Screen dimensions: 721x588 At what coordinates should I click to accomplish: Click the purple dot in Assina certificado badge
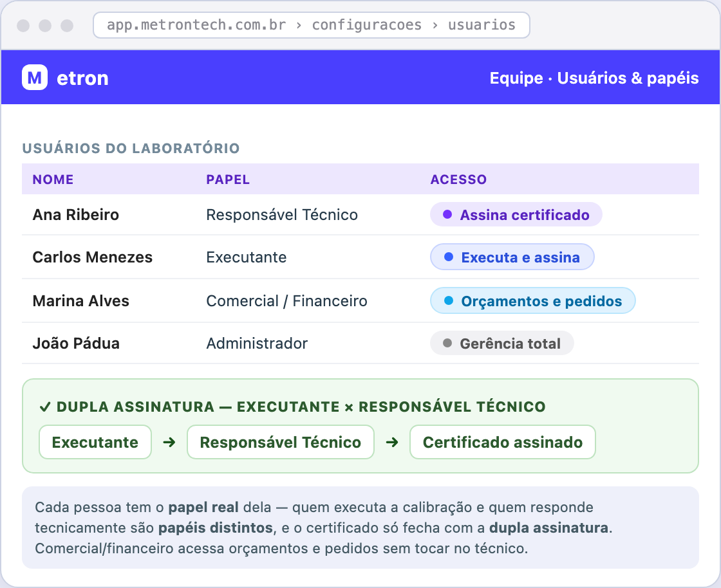pos(447,214)
